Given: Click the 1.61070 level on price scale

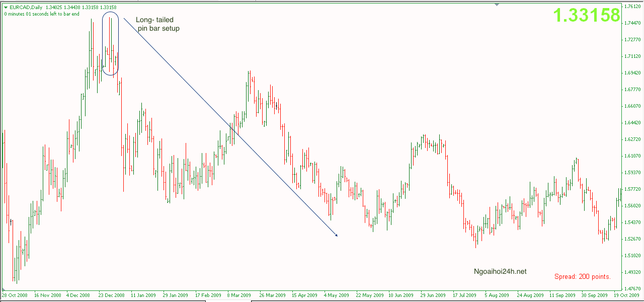Looking at the screenshot, I should pos(632,156).
